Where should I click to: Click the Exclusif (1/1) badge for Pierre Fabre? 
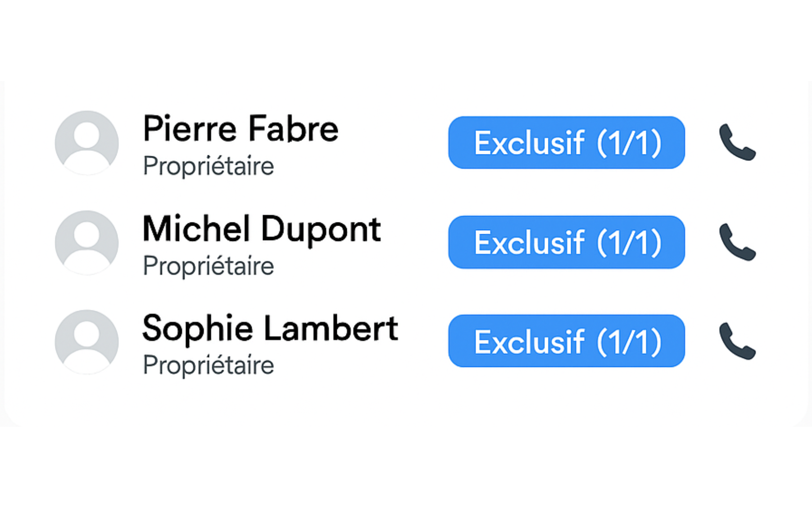pyautogui.click(x=566, y=142)
